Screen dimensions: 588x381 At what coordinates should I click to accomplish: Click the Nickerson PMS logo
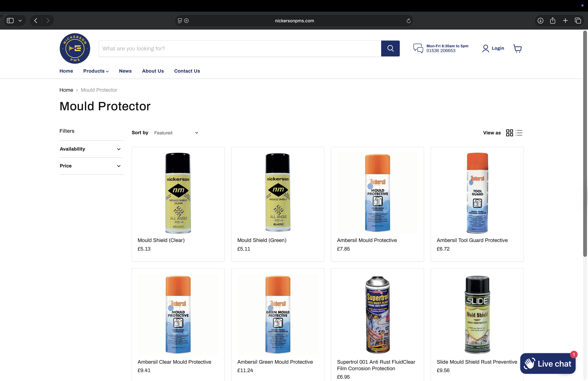(x=75, y=49)
